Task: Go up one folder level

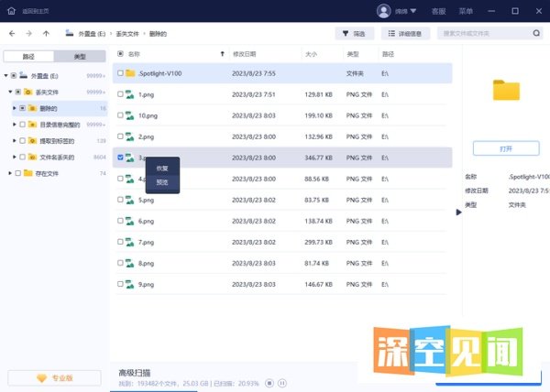Action: tap(46, 34)
